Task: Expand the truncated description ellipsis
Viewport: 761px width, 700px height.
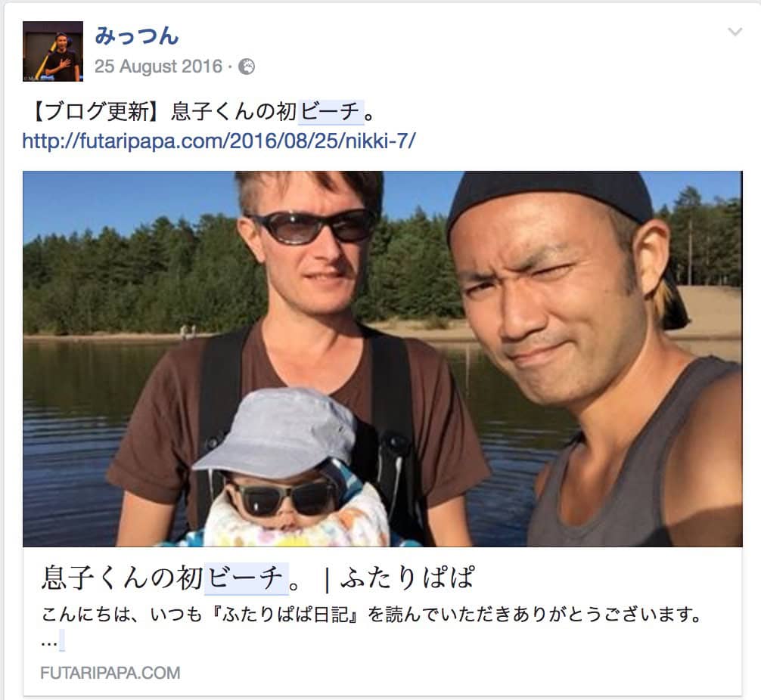Action: click(x=49, y=642)
